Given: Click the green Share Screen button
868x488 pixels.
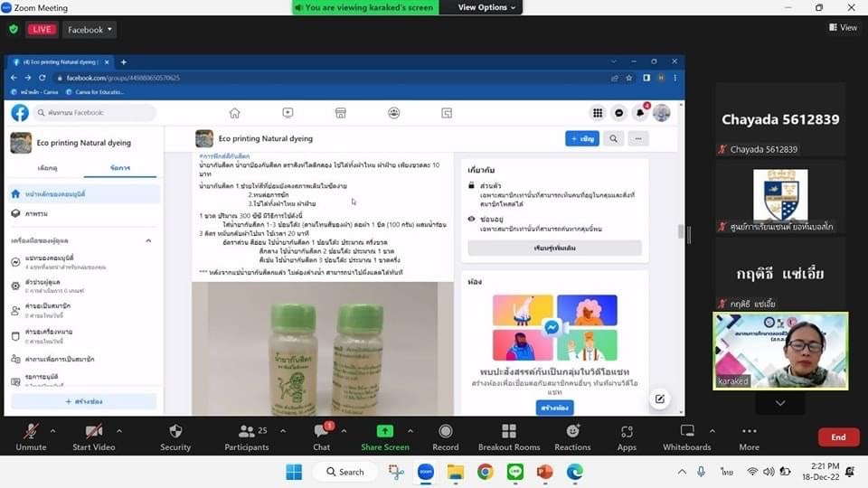Looking at the screenshot, I should coord(384,432).
